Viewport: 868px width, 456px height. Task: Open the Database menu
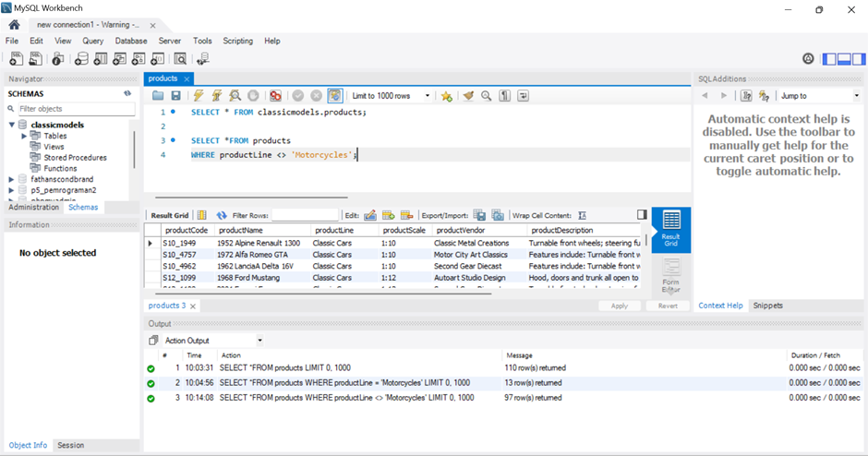[131, 41]
